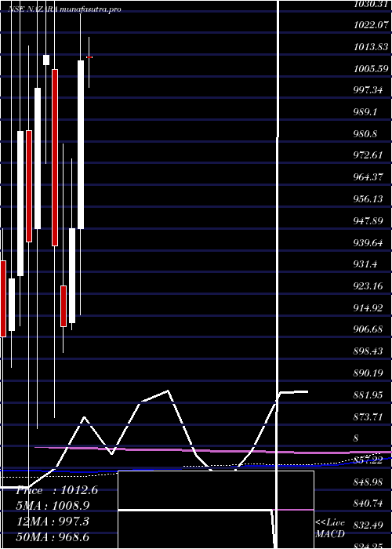Click the '5MA : 1008.9' value
Image resolution: width=392 pixels, height=549 pixels.
tap(53, 506)
